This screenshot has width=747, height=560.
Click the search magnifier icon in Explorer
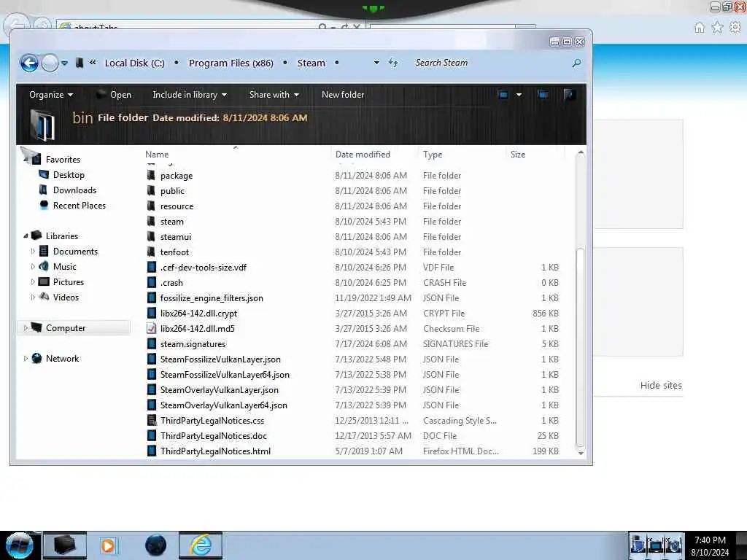576,63
